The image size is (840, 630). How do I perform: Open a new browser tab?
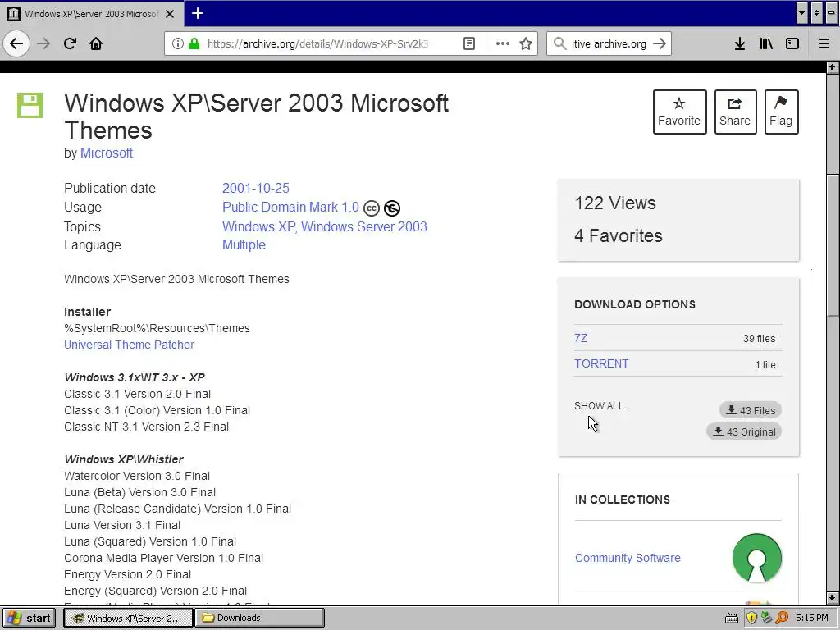(x=198, y=13)
